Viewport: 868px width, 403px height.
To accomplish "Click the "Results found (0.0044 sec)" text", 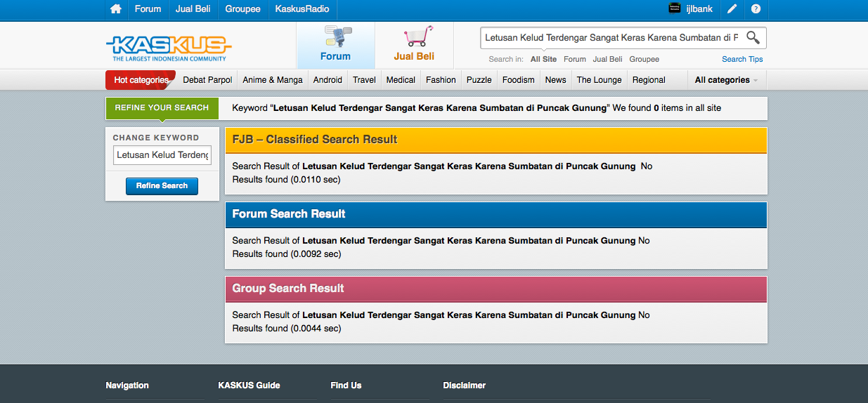I will coord(287,329).
